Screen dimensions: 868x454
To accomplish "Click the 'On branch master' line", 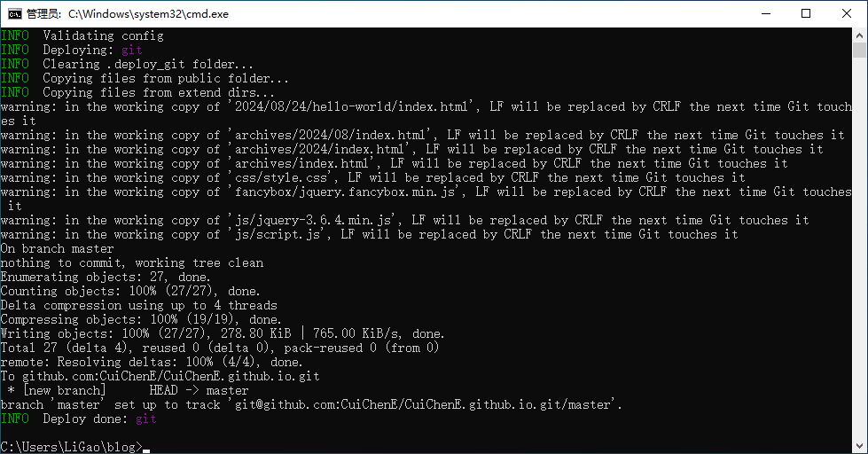I will coord(57,248).
